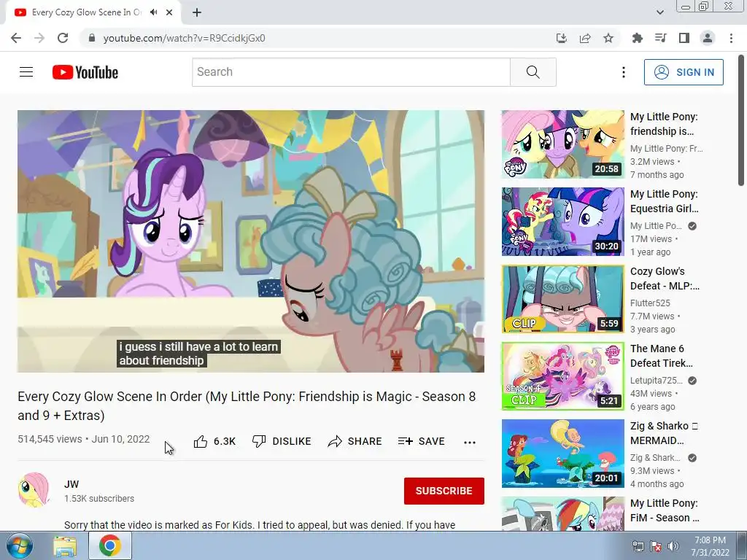
Task: Share the video using SHARE arrow
Action: pos(355,441)
